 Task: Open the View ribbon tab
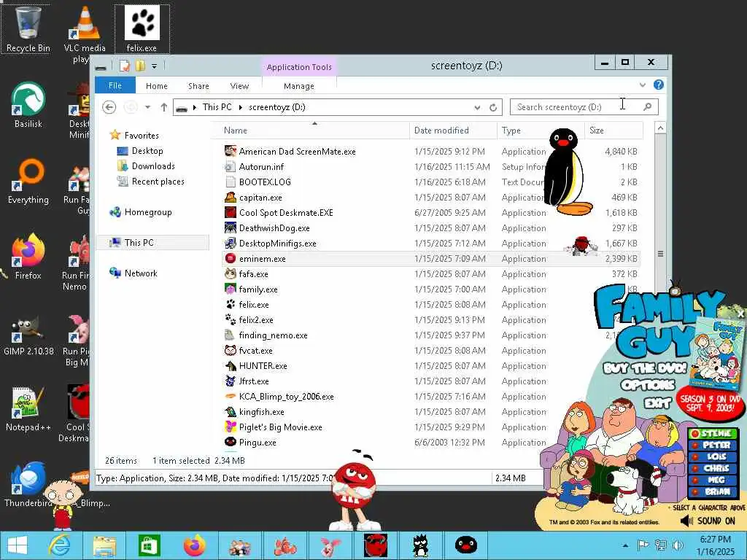pyautogui.click(x=239, y=86)
